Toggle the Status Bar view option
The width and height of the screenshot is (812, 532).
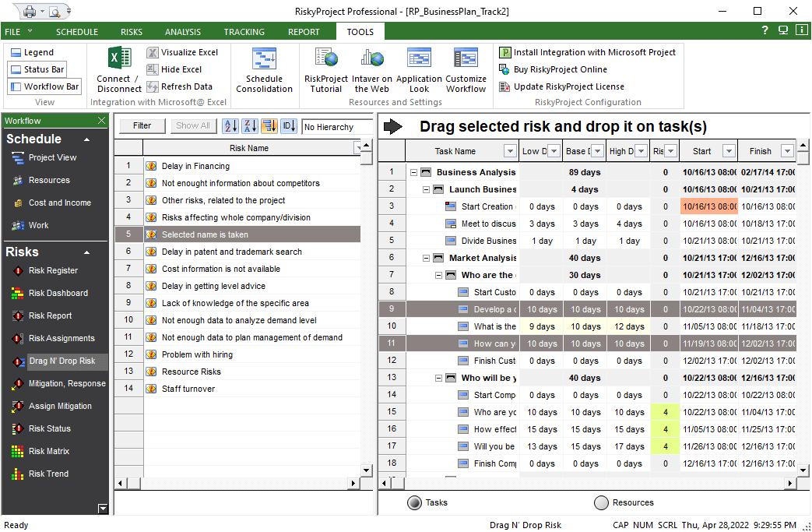37,69
